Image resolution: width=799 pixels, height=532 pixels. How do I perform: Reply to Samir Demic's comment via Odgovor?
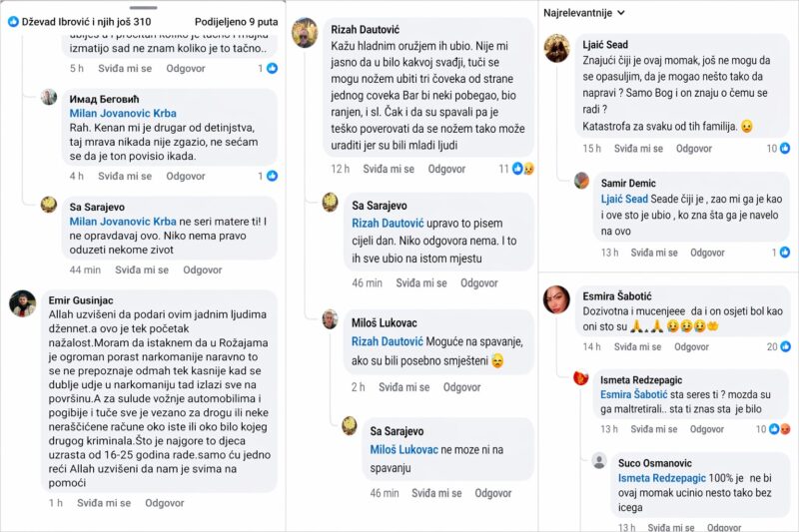tap(708, 253)
